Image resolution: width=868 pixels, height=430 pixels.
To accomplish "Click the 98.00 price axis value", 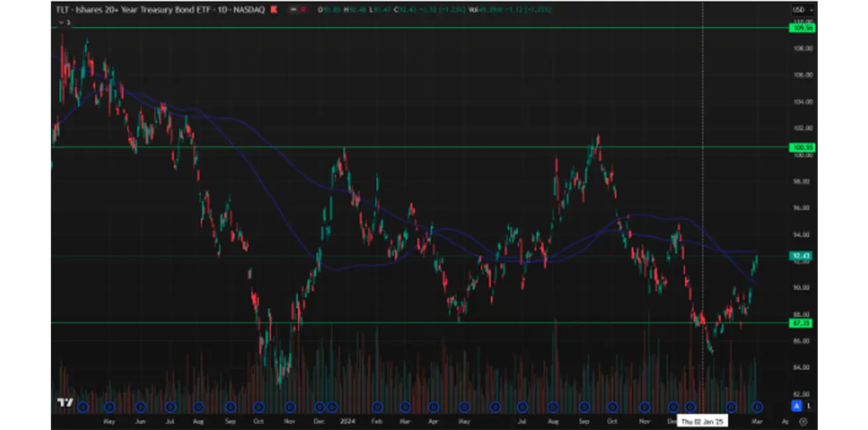I will [x=801, y=181].
